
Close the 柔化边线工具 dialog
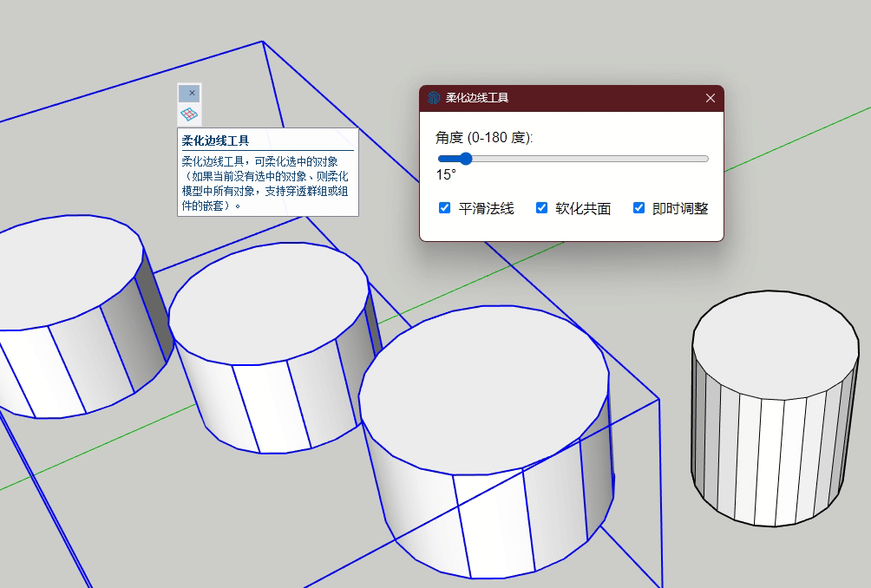[x=710, y=98]
